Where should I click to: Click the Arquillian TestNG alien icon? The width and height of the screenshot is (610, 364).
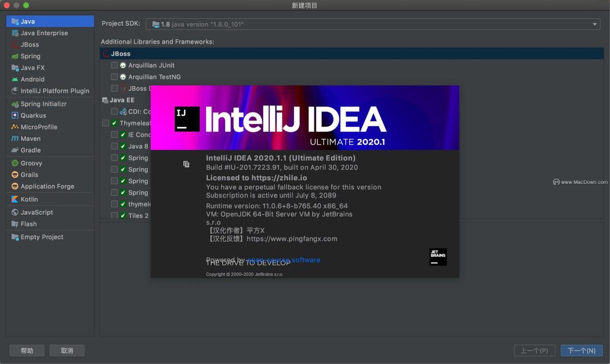pyautogui.click(x=123, y=77)
